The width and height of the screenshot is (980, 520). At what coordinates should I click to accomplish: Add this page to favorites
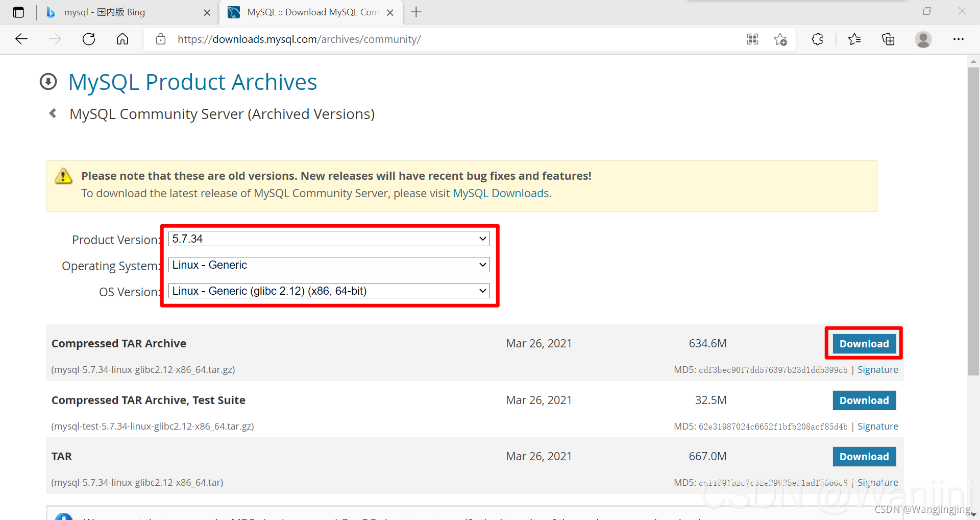tap(780, 39)
